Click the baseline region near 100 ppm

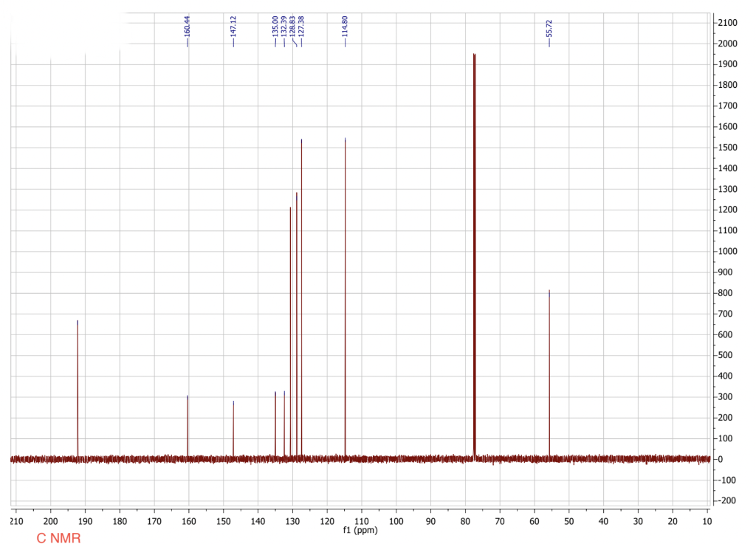click(395, 459)
